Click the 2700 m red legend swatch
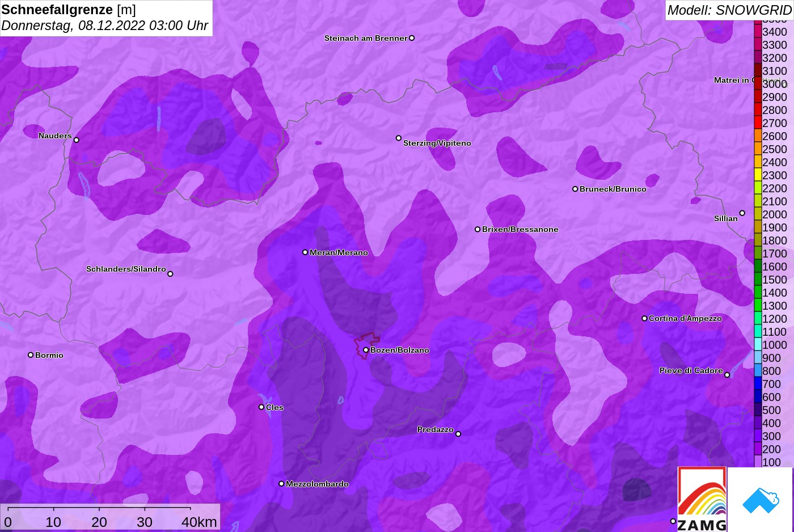794x532 pixels. click(758, 123)
